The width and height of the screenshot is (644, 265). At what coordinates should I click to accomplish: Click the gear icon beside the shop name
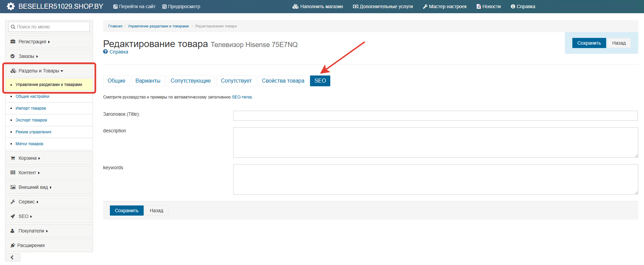(11, 6)
